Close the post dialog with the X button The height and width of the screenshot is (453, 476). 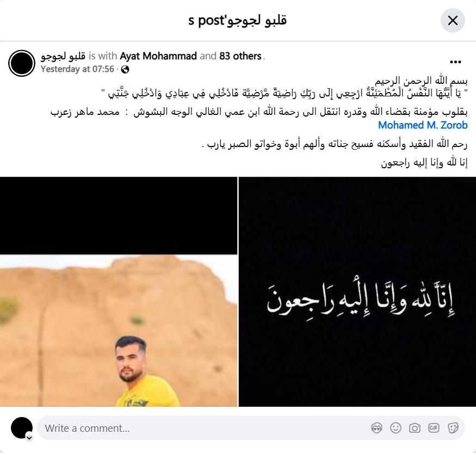coord(453,20)
